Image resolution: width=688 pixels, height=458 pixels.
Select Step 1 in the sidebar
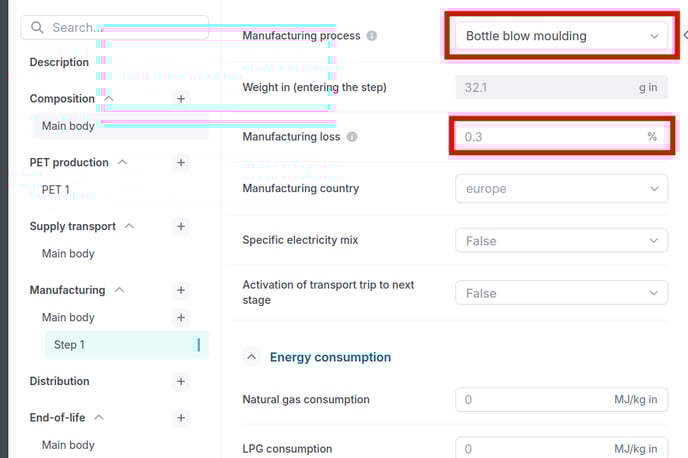[x=127, y=345]
